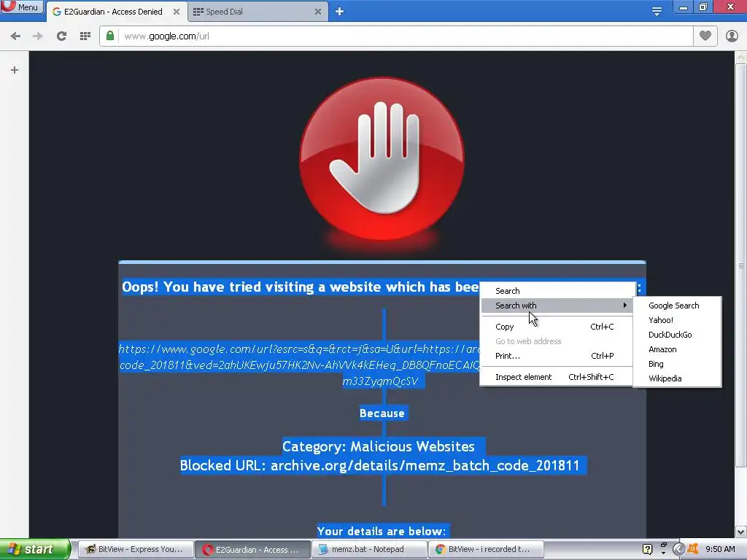
Task: Open memz.bat - Notepad from taskbar
Action: click(x=369, y=549)
